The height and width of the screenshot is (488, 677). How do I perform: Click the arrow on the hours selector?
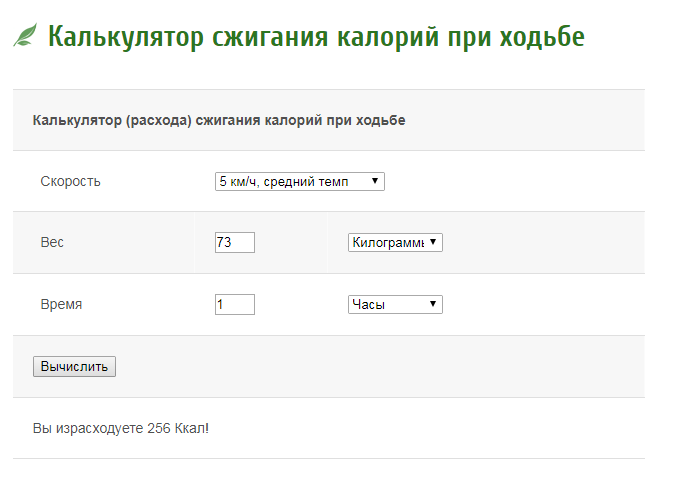(433, 304)
